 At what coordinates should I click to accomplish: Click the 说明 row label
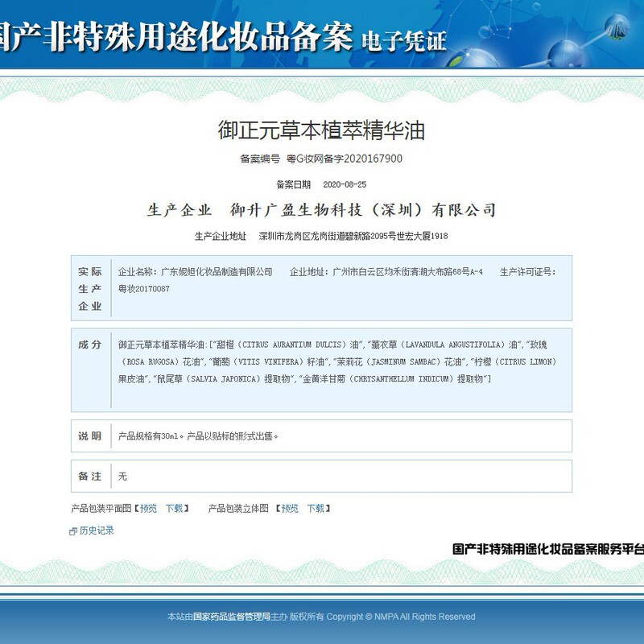tap(90, 436)
